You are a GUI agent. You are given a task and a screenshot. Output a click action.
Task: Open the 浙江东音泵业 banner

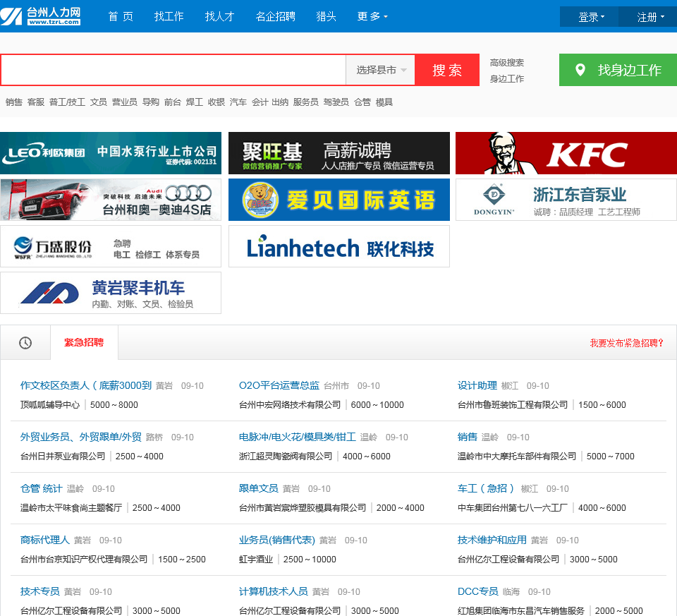pyautogui.click(x=566, y=200)
